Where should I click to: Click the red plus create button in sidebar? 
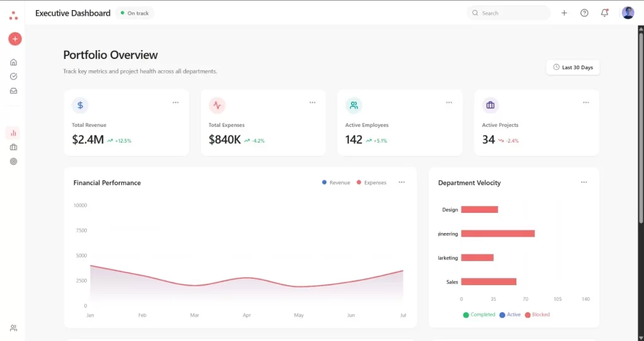(14, 39)
